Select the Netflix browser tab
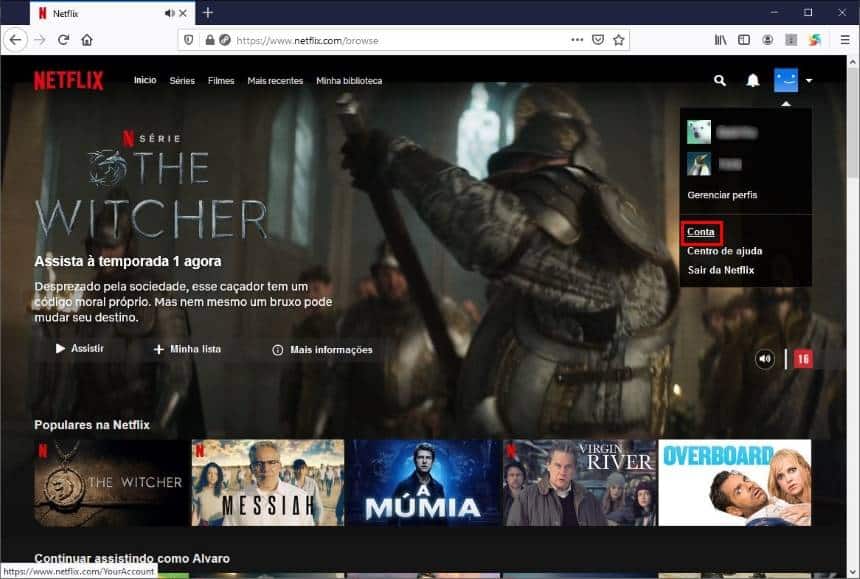 tap(112, 13)
